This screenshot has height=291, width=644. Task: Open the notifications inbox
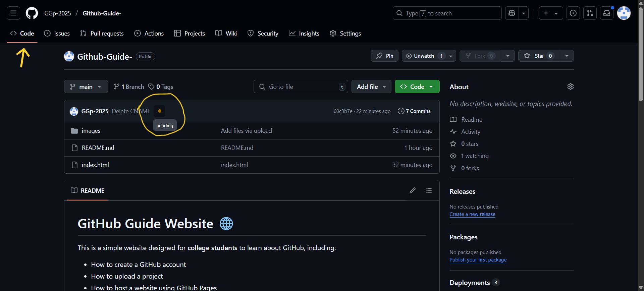tap(607, 13)
